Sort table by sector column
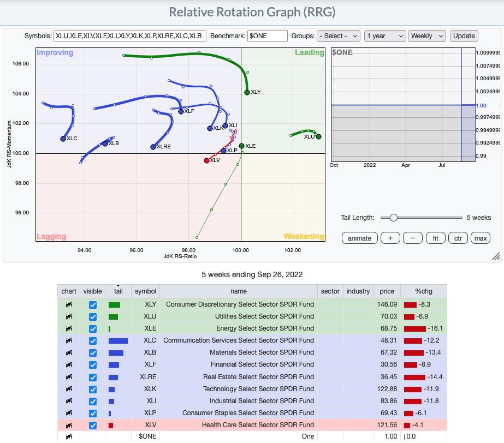 click(x=330, y=291)
